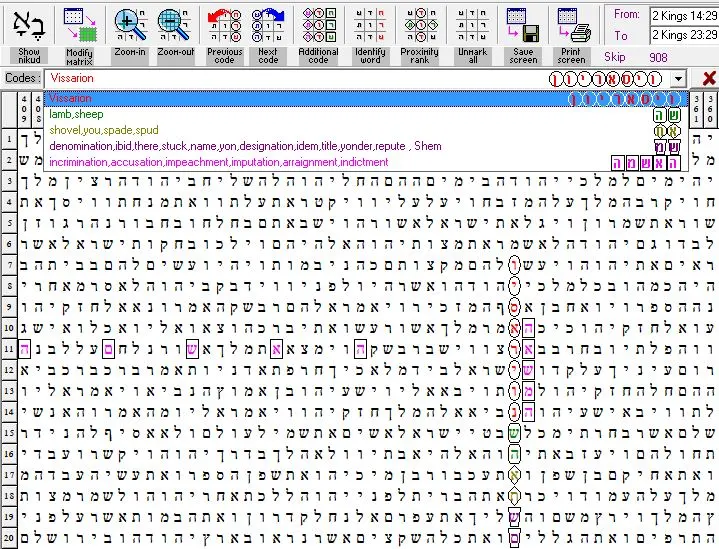Click column header 361
Viewport: 719px width, 549px height.
coord(696,109)
